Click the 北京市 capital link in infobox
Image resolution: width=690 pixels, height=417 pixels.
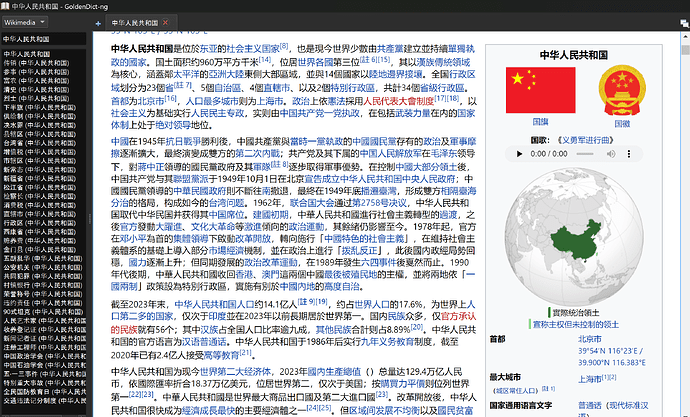tap(588, 340)
